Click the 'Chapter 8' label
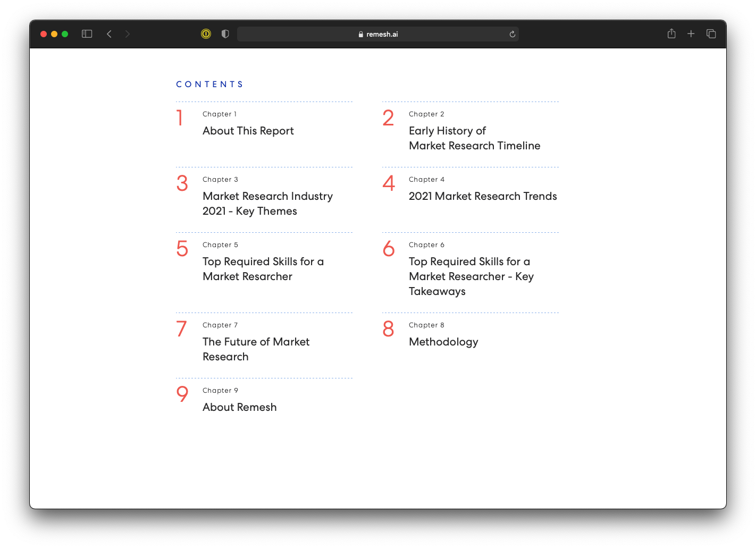This screenshot has height=548, width=756. (426, 325)
